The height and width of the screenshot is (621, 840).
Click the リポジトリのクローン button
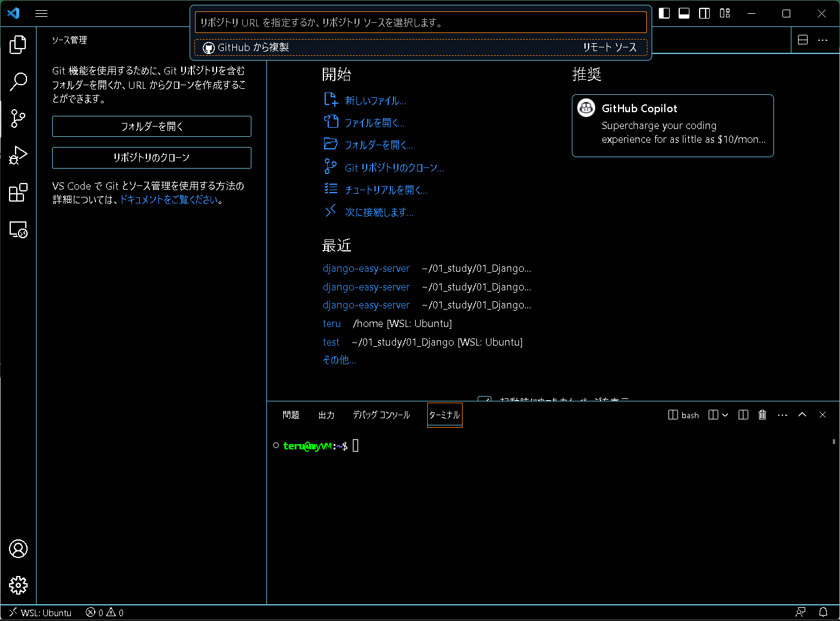coord(152,157)
